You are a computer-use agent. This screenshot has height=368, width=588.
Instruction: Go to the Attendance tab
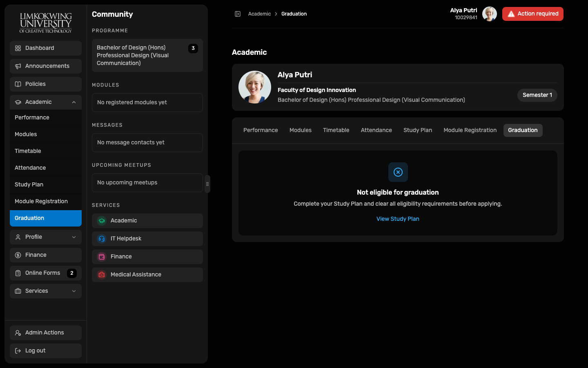tap(376, 130)
